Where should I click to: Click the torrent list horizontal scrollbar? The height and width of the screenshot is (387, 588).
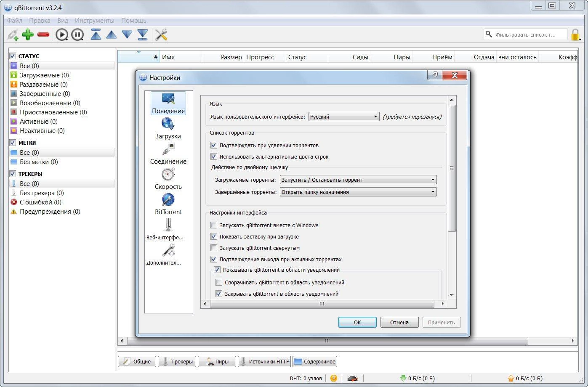pyautogui.click(x=327, y=341)
